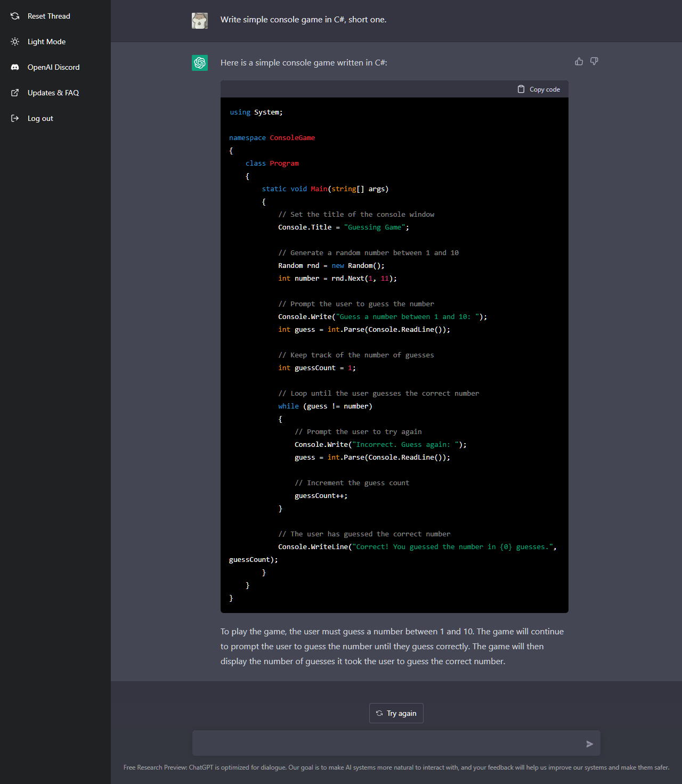This screenshot has width=682, height=784.
Task: Click the ChatGPT logo avatar on the response
Action: pyautogui.click(x=200, y=63)
